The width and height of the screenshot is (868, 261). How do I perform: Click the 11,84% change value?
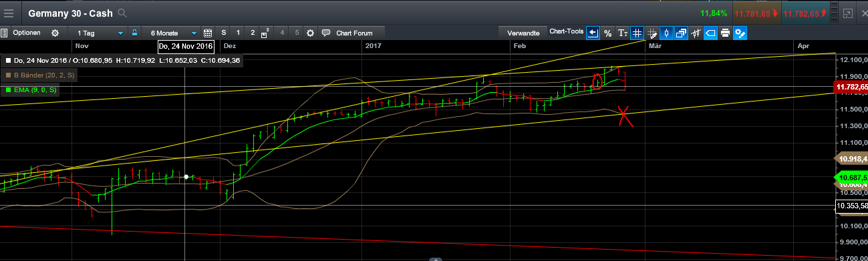(714, 13)
